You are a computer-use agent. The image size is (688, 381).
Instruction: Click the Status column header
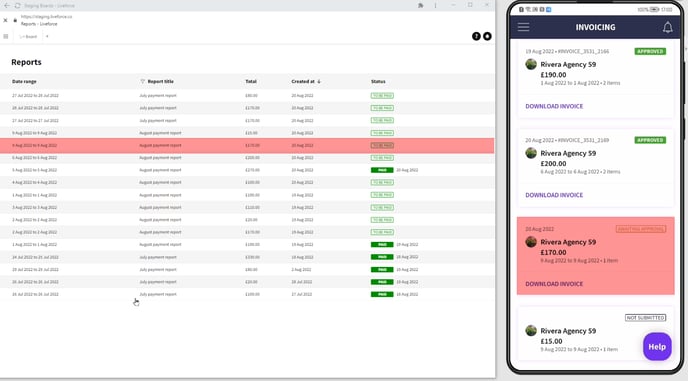coord(378,81)
